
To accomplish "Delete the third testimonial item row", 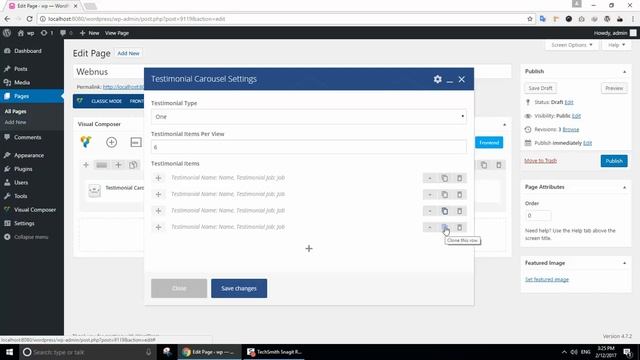I will (x=460, y=211).
